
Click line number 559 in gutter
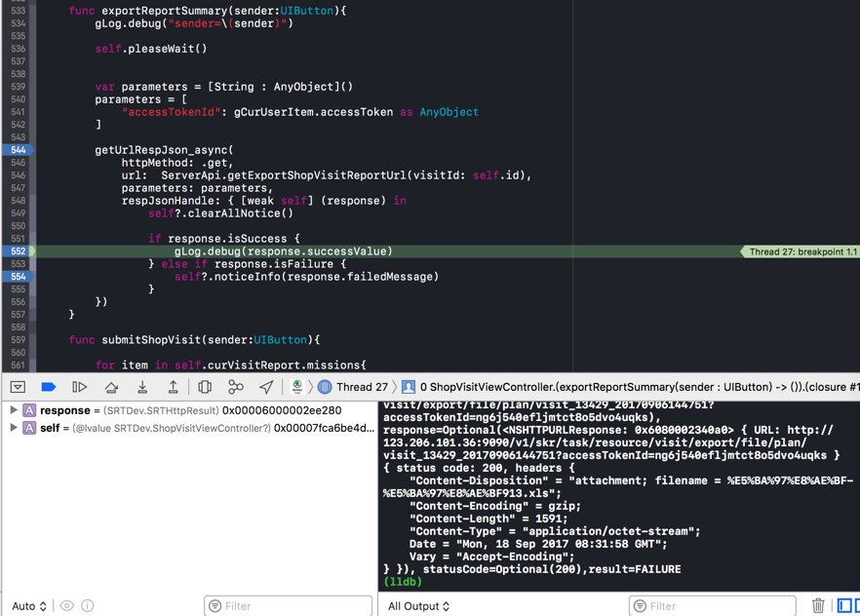pos(19,340)
